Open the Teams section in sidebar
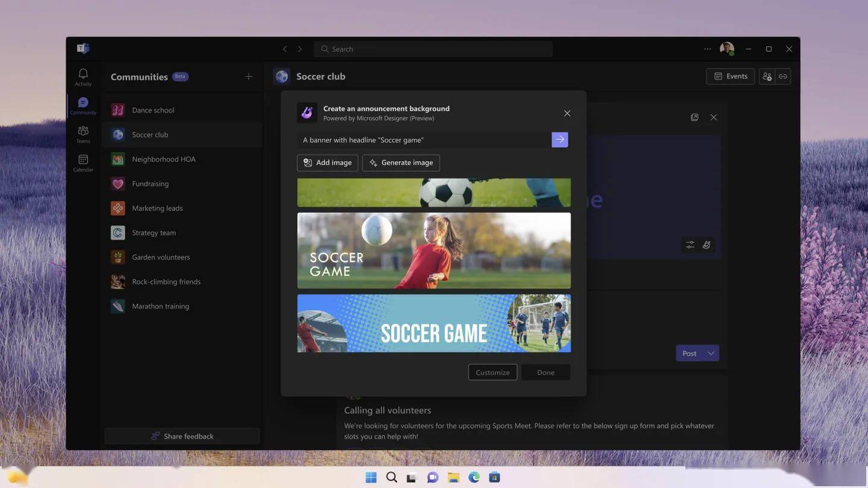The image size is (868, 488). coord(83,133)
